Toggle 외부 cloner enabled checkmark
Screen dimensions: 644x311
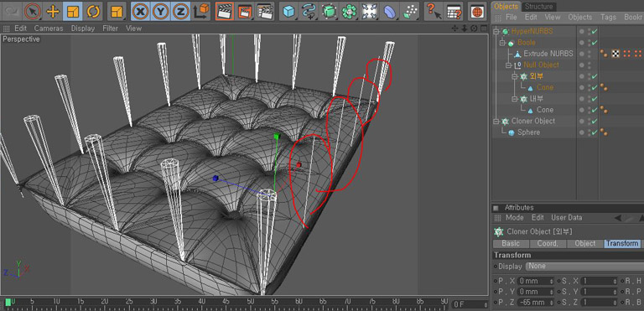click(x=595, y=76)
